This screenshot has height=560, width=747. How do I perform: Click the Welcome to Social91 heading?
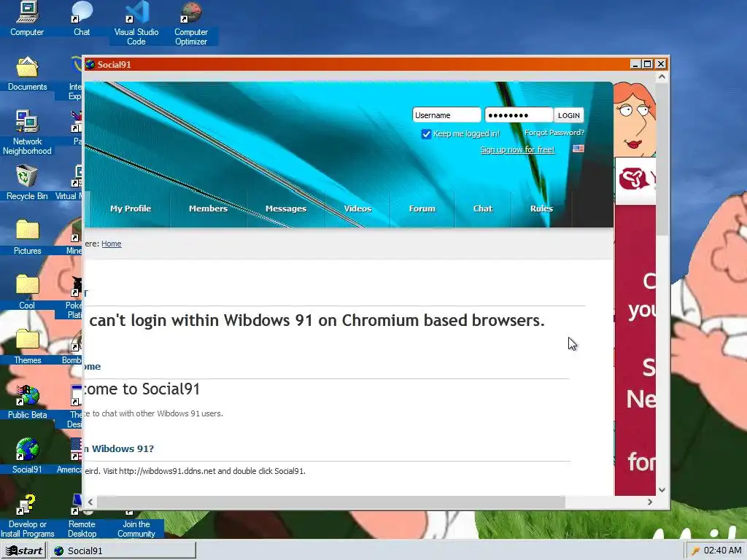142,389
